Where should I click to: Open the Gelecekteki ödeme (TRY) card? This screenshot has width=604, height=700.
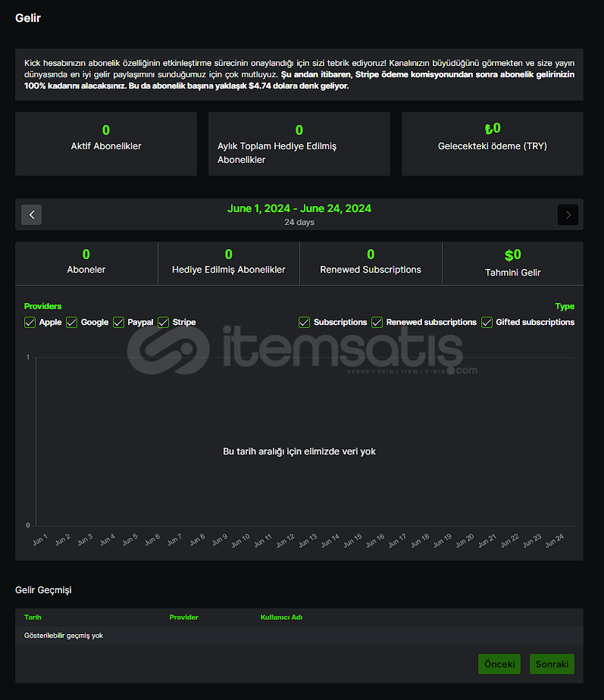[x=493, y=144]
